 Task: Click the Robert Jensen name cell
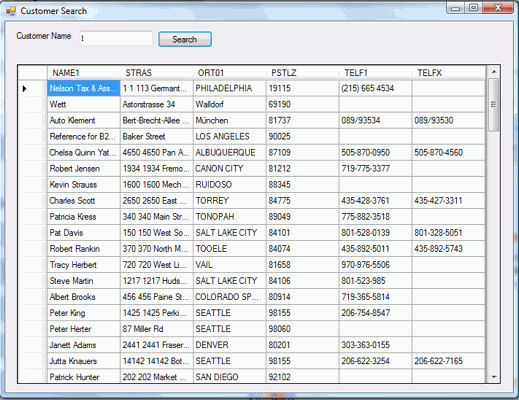coord(84,169)
